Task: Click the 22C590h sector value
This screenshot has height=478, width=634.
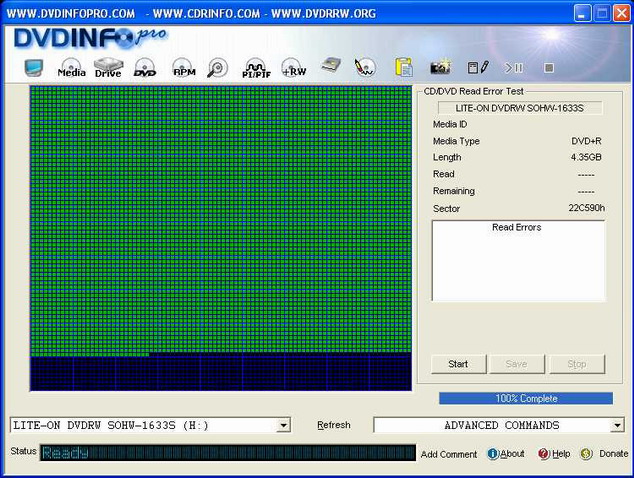Action: [x=586, y=208]
